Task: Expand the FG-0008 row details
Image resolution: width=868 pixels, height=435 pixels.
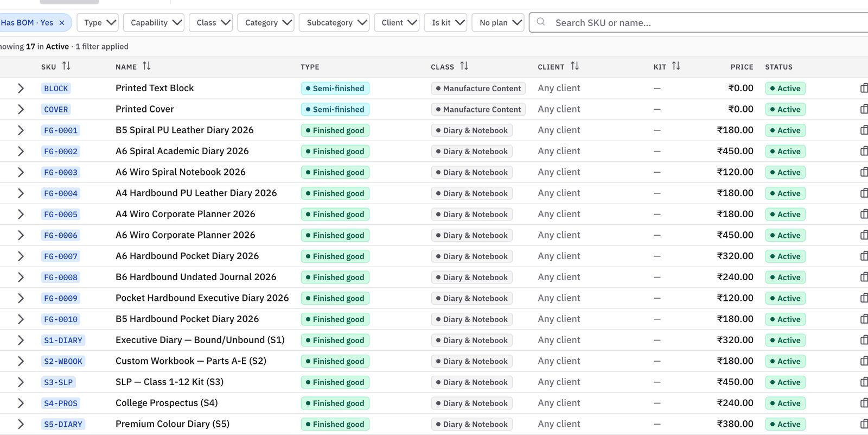Action: 21,277
